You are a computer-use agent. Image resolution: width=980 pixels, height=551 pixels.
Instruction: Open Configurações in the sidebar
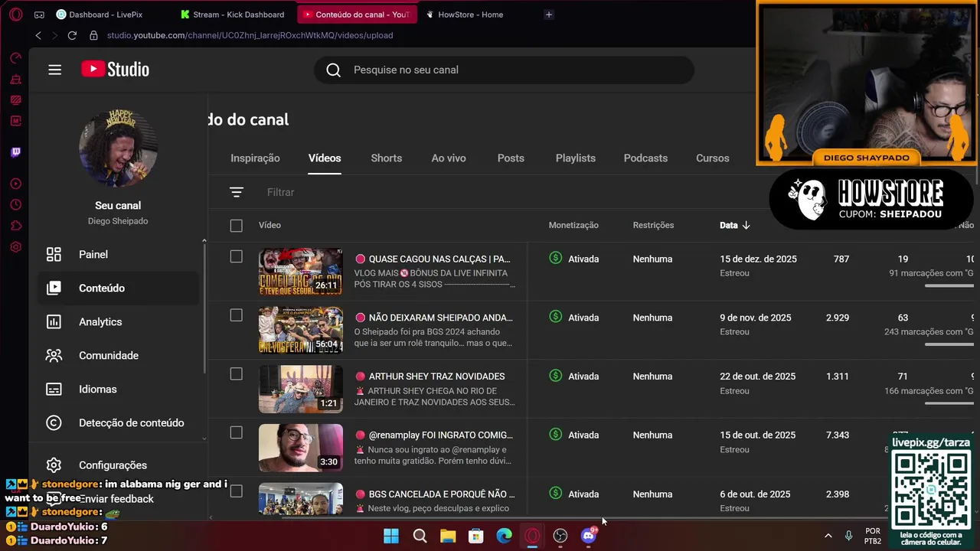tap(119, 465)
